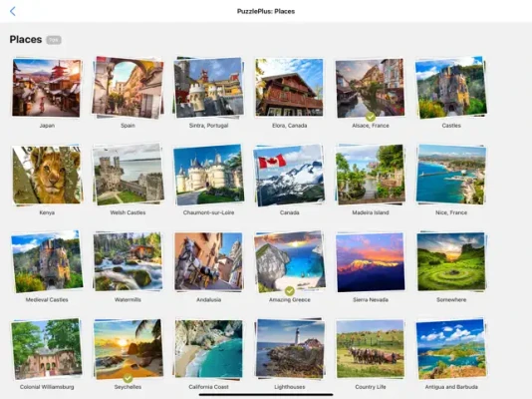Click the green checkmark on Seychelles
Screen dimensions: 532x399
[x=128, y=378]
